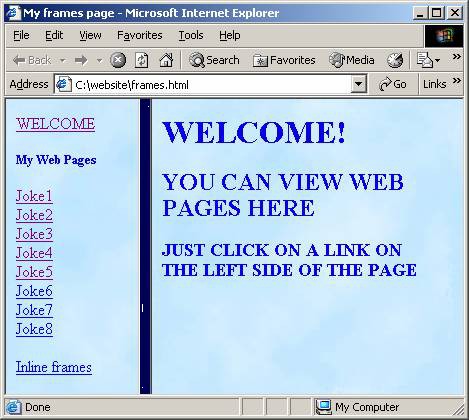The width and height of the screenshot is (469, 420).
Task: Open the Favorites toolbar button
Action: 284,60
